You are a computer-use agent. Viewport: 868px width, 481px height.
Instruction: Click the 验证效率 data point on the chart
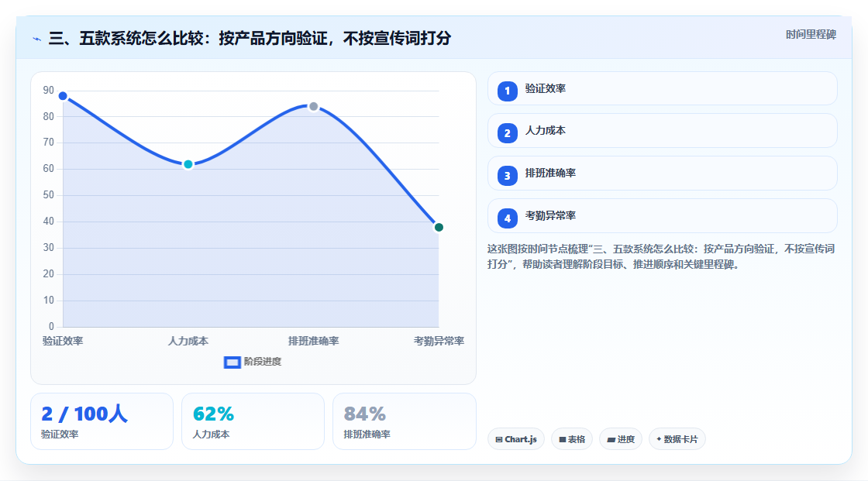63,96
